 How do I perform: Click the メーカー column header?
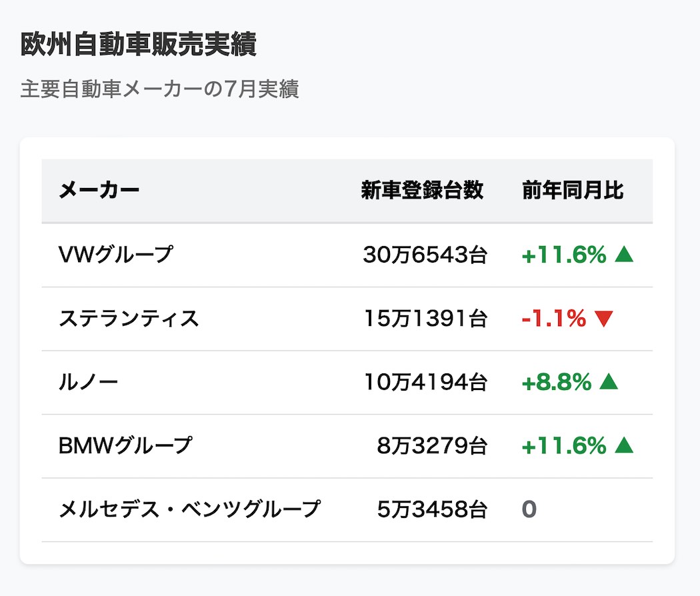(99, 191)
